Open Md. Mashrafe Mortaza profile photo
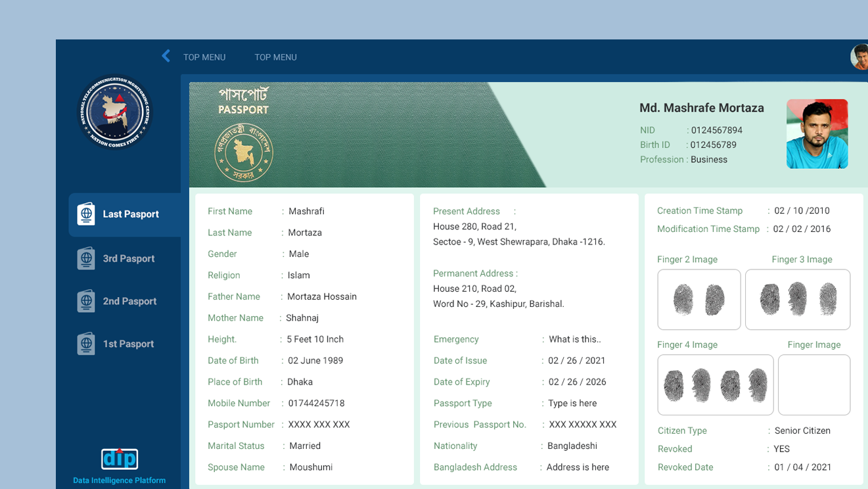This screenshot has height=489, width=868. pyautogui.click(x=817, y=134)
